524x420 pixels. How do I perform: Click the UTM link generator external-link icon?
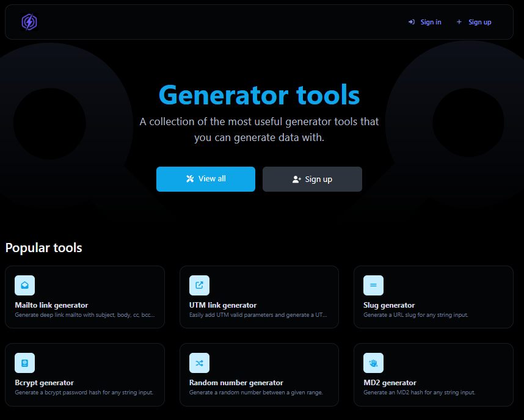point(199,285)
